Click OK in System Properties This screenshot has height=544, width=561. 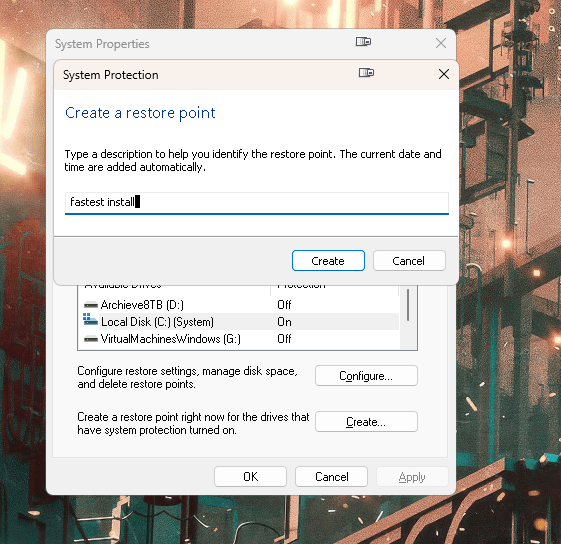pyautogui.click(x=250, y=477)
